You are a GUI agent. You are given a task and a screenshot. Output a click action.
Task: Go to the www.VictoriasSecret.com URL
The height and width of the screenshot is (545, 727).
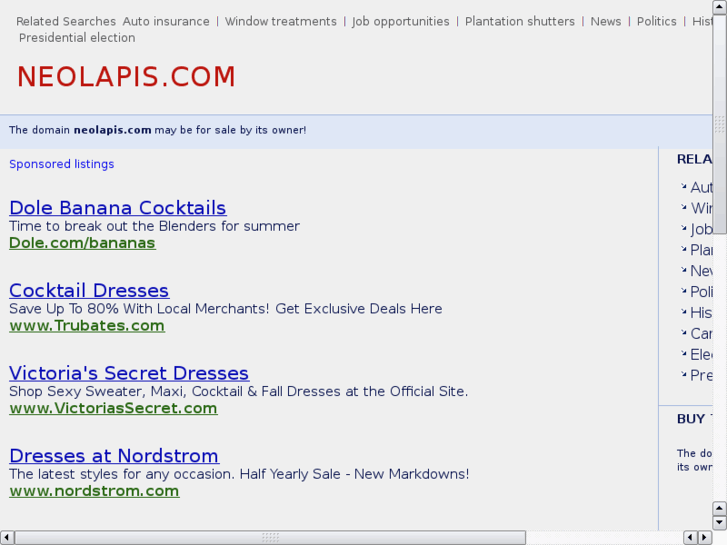tap(113, 408)
